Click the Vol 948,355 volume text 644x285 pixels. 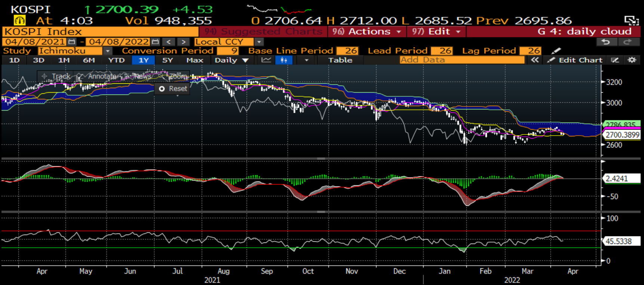[x=168, y=21]
